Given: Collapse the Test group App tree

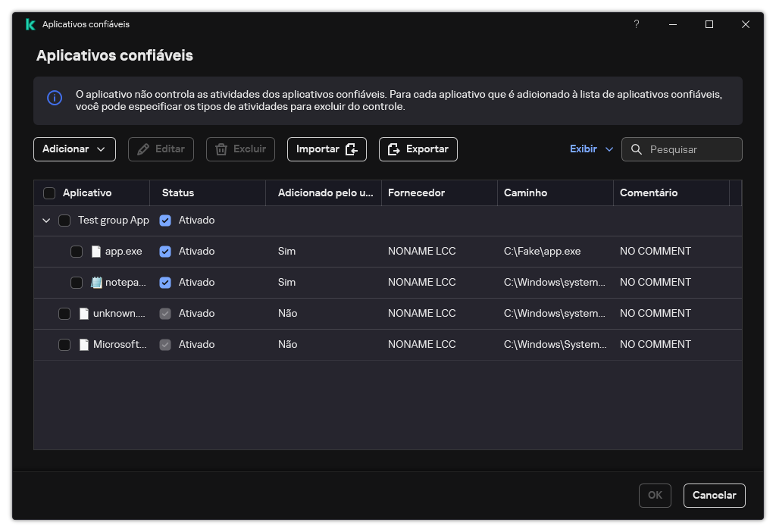Looking at the screenshot, I should click(46, 220).
